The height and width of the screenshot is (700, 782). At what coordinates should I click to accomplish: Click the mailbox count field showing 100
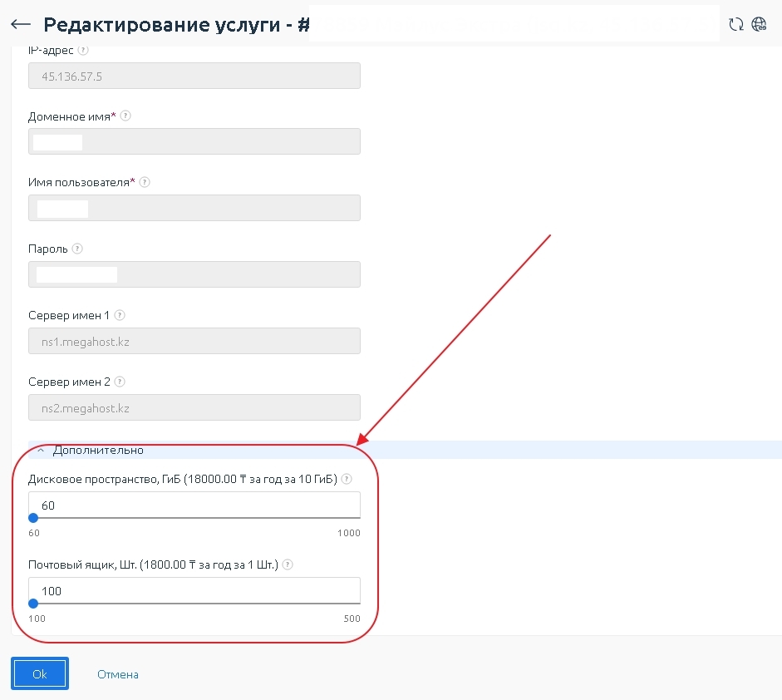tap(194, 591)
